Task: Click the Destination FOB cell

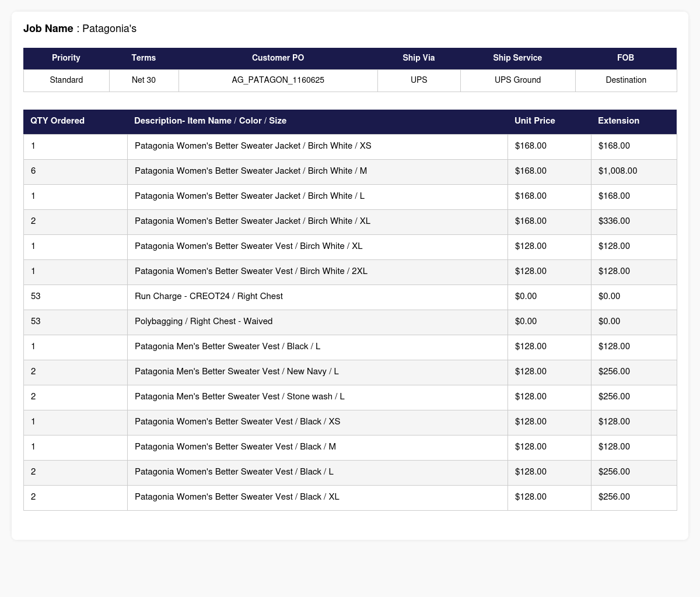Action: [626, 80]
